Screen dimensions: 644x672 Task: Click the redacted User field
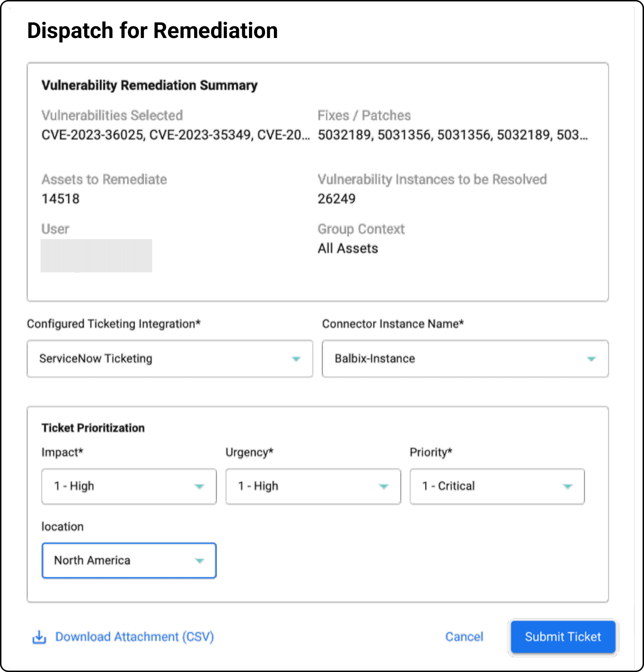coord(96,256)
